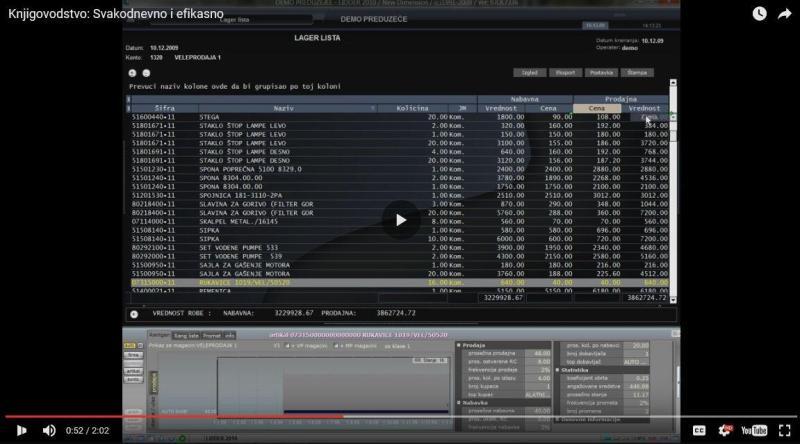Collapse the Prodaja stats section
Image resolution: width=800 pixels, height=444 pixels.
point(459,346)
